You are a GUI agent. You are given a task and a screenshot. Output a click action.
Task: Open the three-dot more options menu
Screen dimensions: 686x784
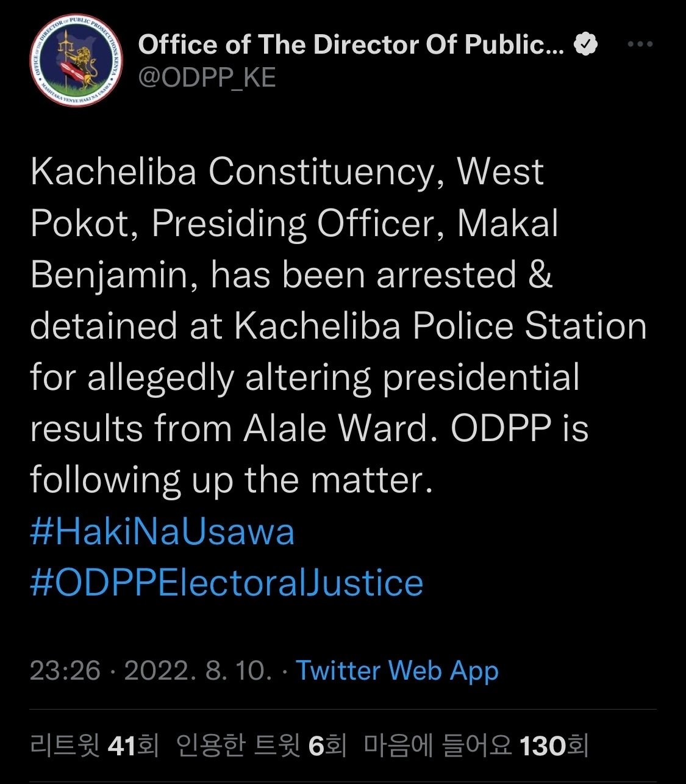point(640,45)
